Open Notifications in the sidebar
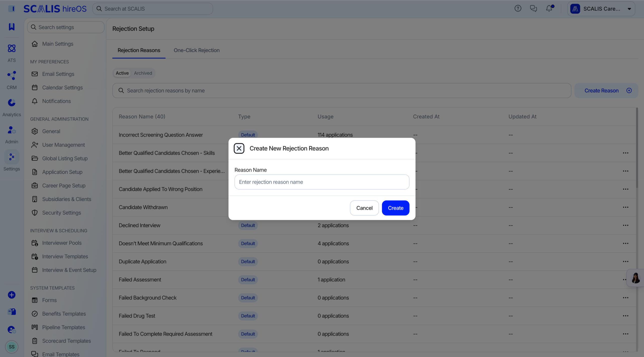Screen dimensions: 644x357 coord(56,101)
